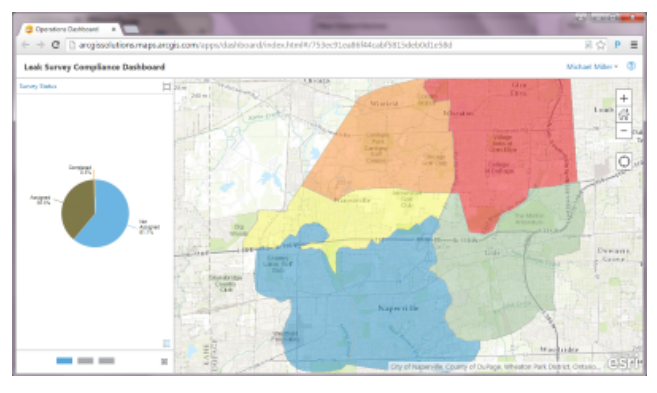This screenshot has width=657, height=393.
Task: Click the translate icon in address bar
Action: 588,45
